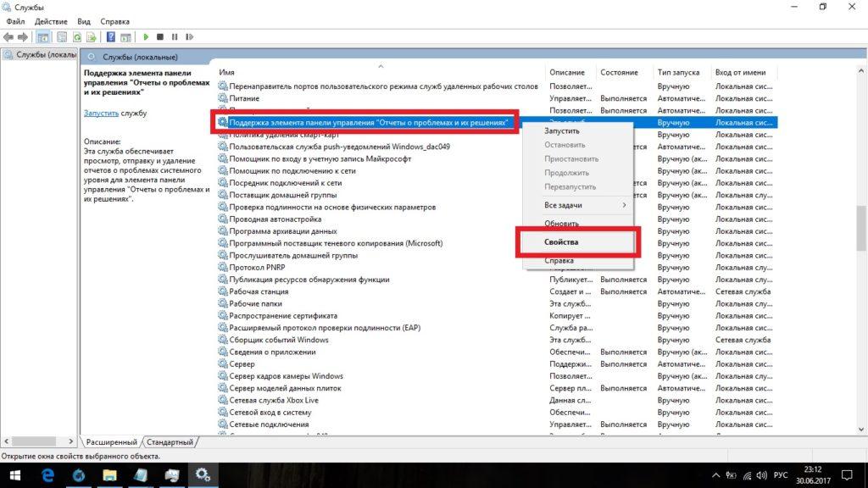
Task: Click gear icon beside Сетевой вход в систему
Action: tap(223, 413)
